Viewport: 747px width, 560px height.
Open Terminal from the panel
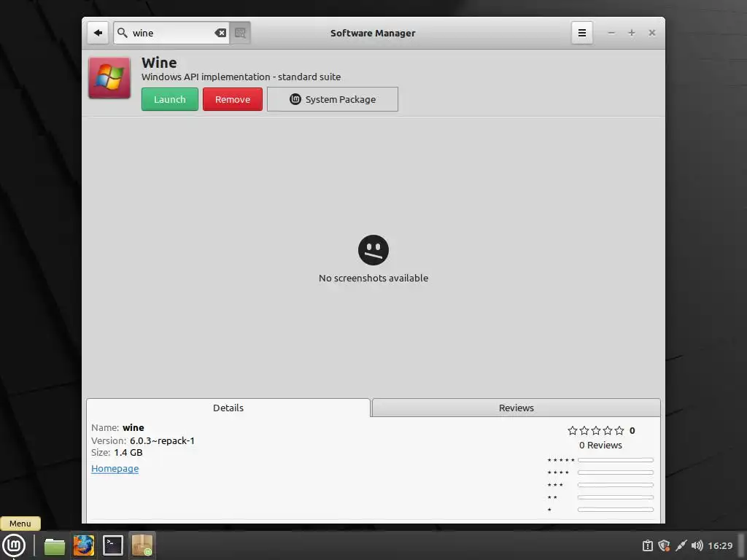113,545
